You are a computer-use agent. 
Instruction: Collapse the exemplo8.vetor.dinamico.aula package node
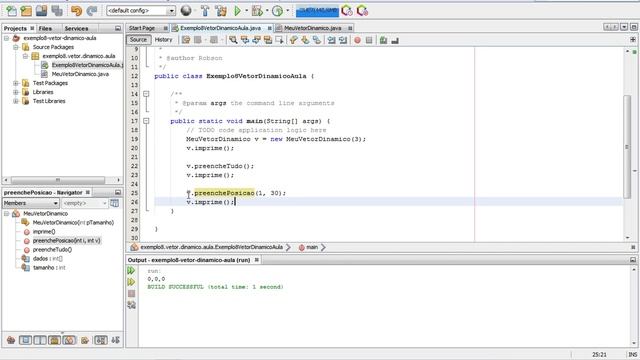(25, 56)
